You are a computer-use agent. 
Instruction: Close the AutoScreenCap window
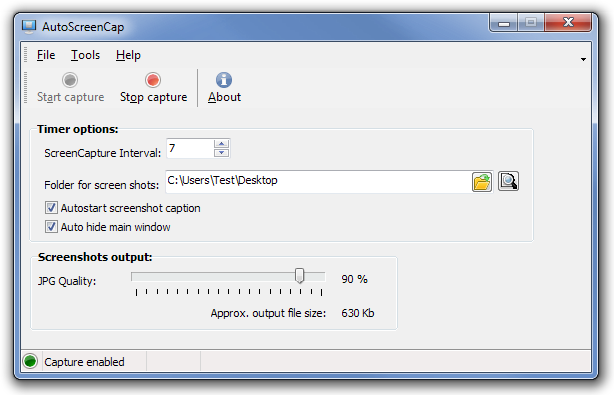568,22
